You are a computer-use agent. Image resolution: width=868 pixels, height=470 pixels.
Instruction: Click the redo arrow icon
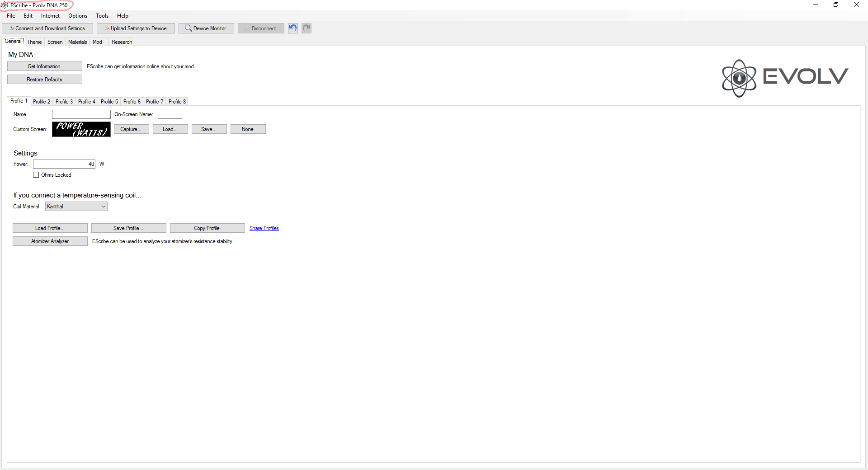(307, 28)
